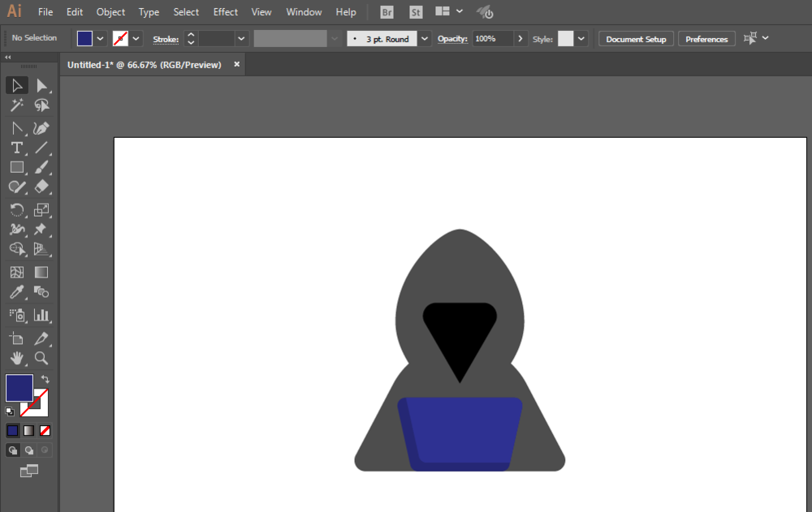Image resolution: width=812 pixels, height=512 pixels.
Task: Open Preferences from the control bar
Action: pyautogui.click(x=706, y=39)
